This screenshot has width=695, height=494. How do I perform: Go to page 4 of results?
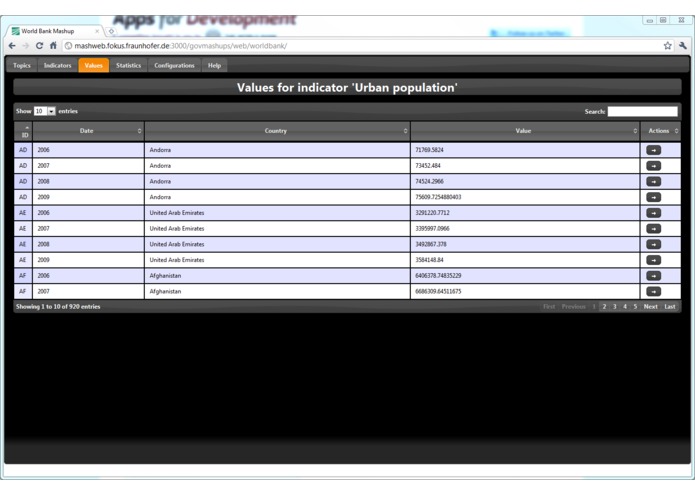[x=625, y=307]
